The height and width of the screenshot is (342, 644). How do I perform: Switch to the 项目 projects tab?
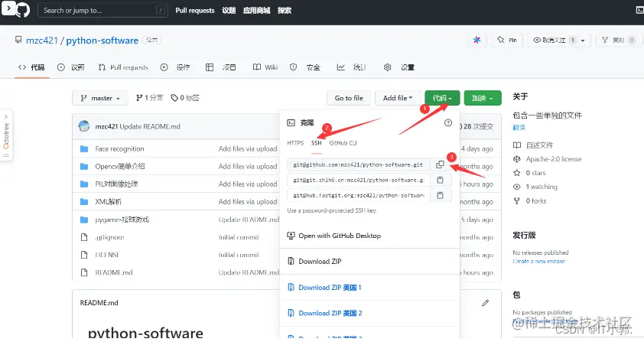tap(221, 67)
